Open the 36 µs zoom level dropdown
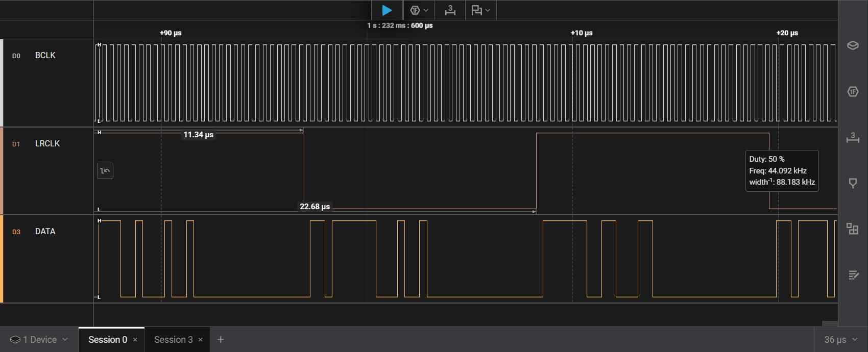This screenshot has height=352, width=868. tap(840, 340)
